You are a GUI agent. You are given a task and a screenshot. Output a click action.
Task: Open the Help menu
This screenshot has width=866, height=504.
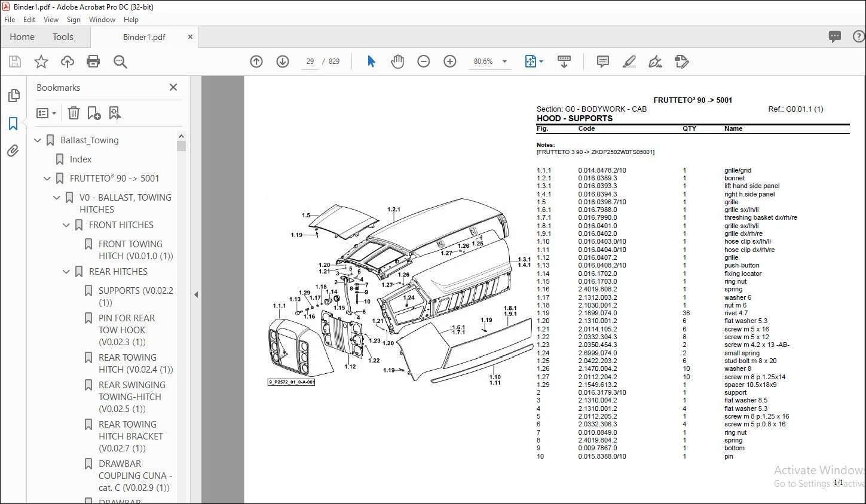coord(131,20)
